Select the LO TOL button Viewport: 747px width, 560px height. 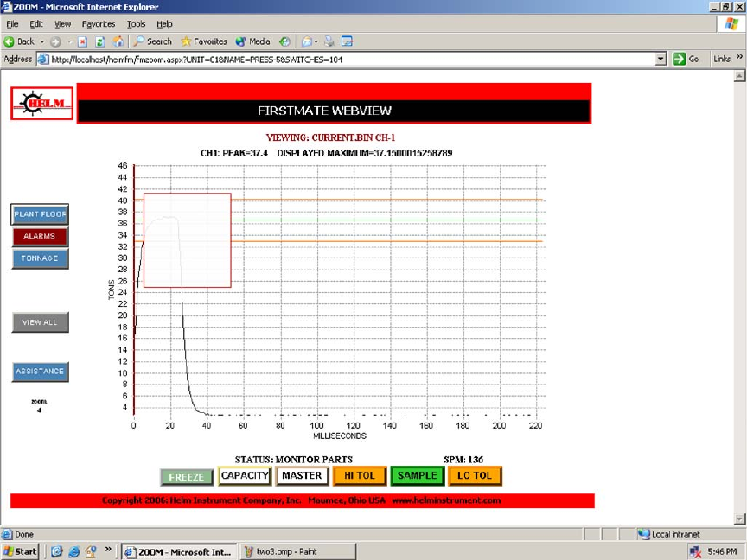click(475, 475)
